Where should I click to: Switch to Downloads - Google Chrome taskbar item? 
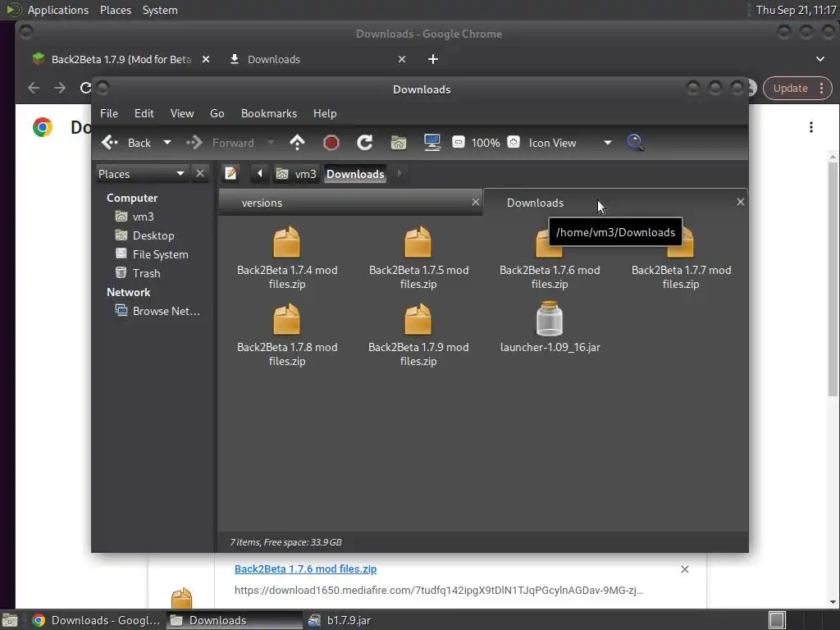click(97, 620)
